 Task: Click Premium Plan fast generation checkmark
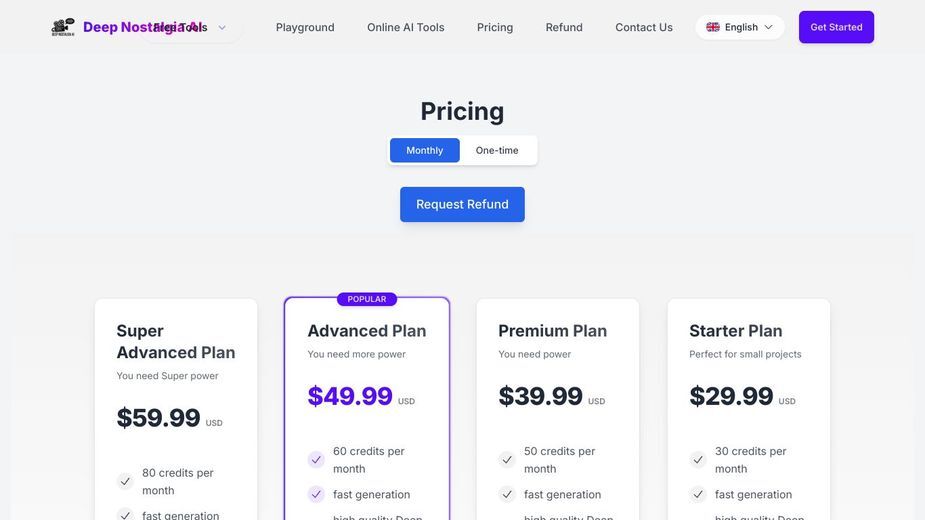pos(507,495)
